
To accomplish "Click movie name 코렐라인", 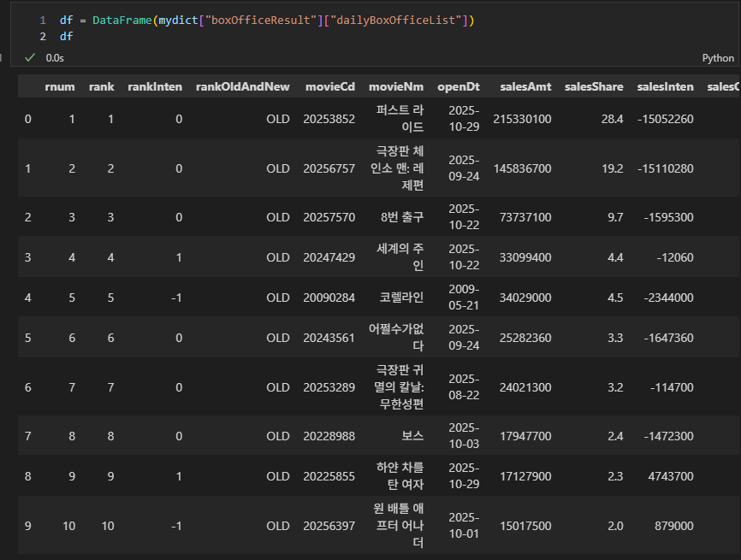I will [x=401, y=298].
